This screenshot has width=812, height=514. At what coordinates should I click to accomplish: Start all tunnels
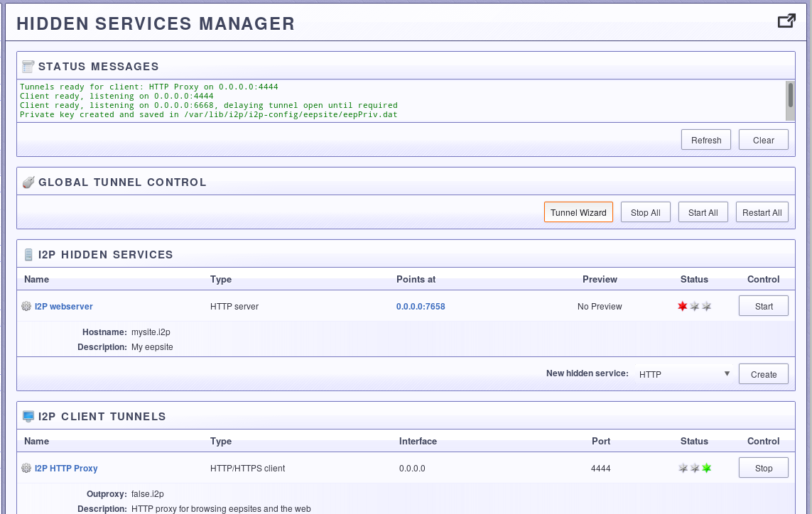click(703, 213)
